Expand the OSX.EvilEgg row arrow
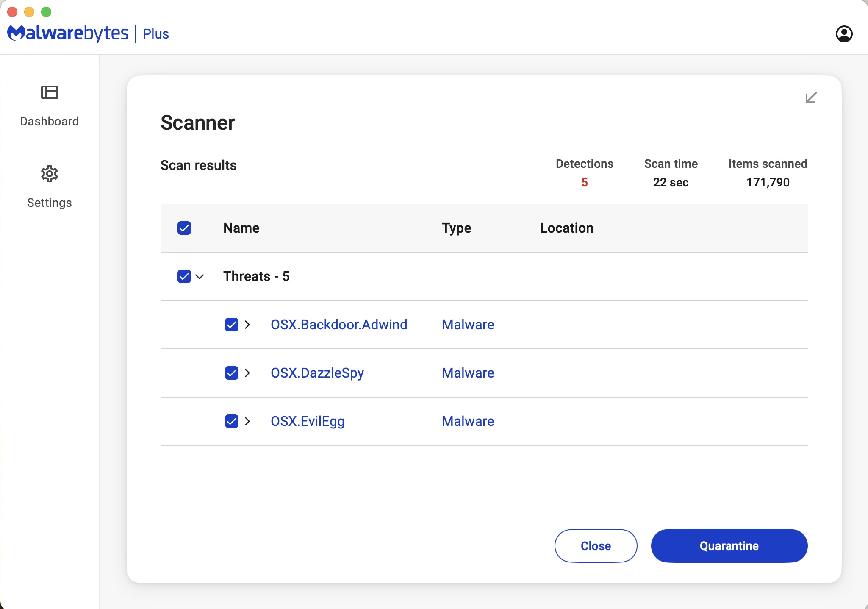The image size is (868, 609). (x=247, y=421)
